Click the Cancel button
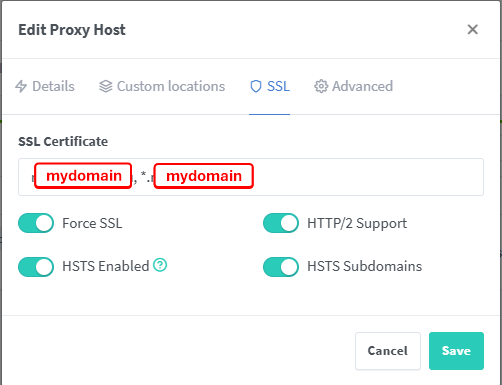 388,351
